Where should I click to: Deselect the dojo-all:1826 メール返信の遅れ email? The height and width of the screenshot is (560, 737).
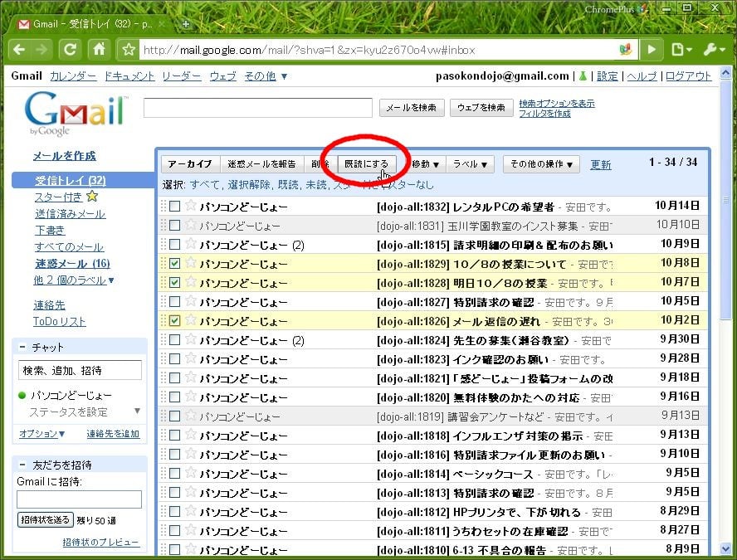pos(174,321)
